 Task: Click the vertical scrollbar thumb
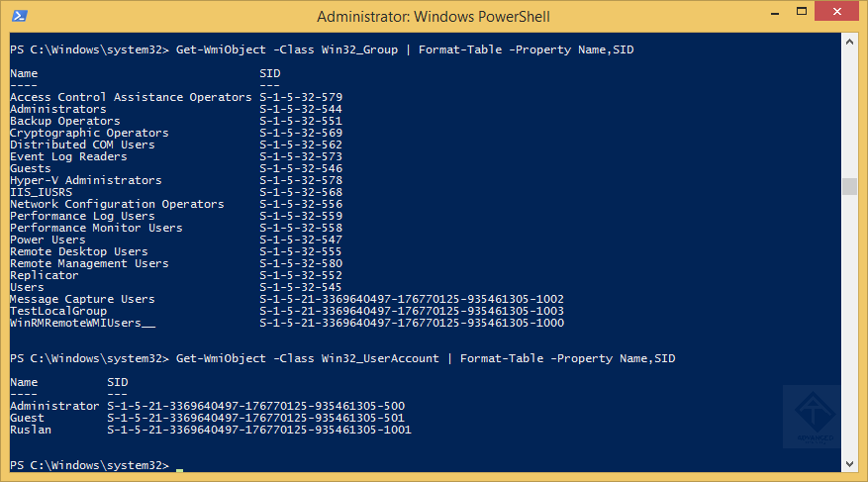[849, 187]
